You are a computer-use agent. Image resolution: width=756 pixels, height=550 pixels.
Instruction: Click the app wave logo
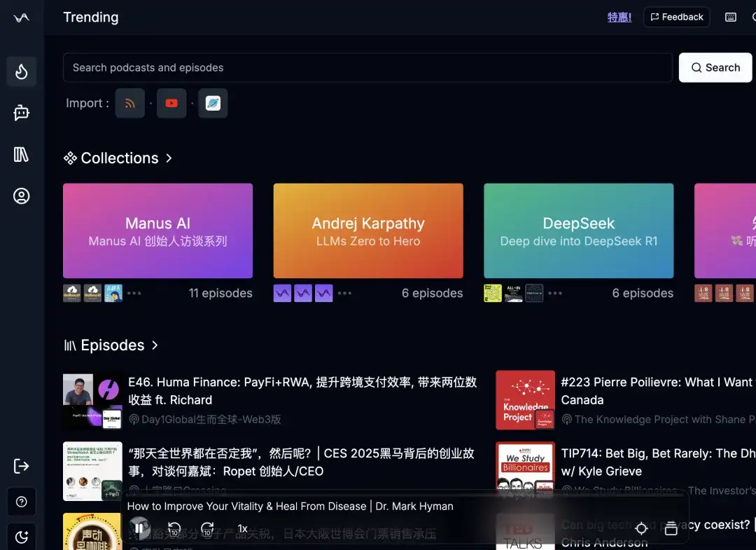21,18
